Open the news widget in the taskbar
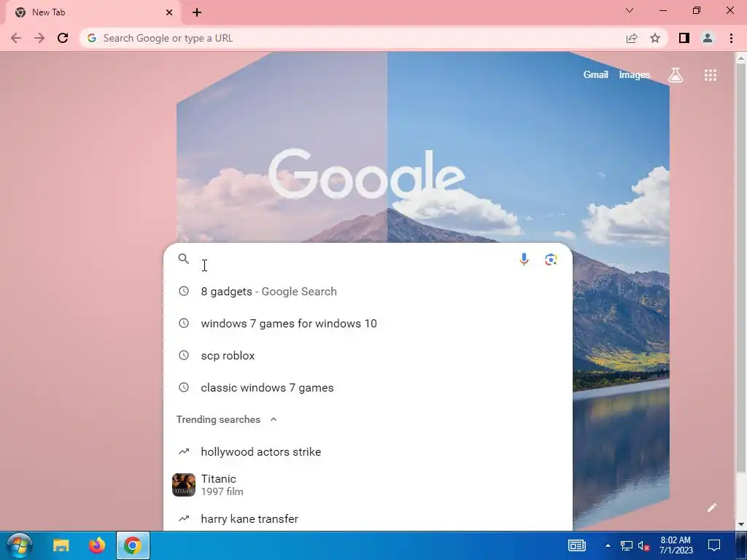 coord(576,545)
